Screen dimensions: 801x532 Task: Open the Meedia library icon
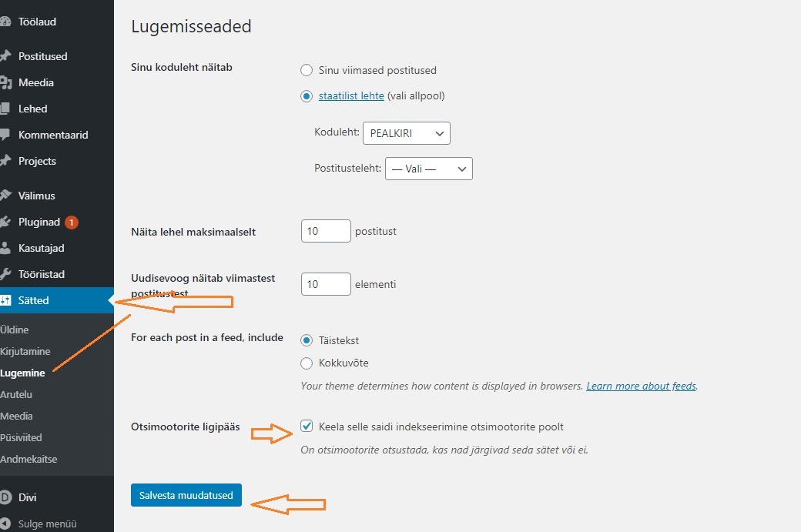tap(5, 82)
